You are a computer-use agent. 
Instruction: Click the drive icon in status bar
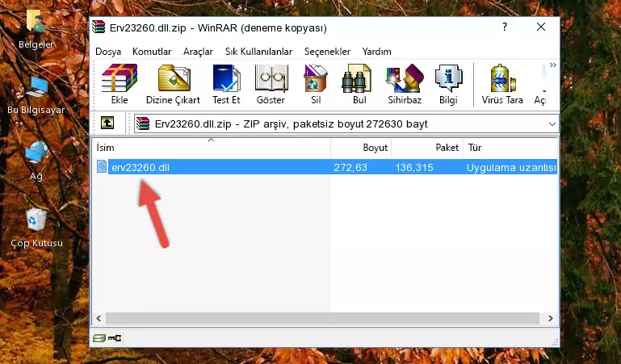tap(99, 338)
